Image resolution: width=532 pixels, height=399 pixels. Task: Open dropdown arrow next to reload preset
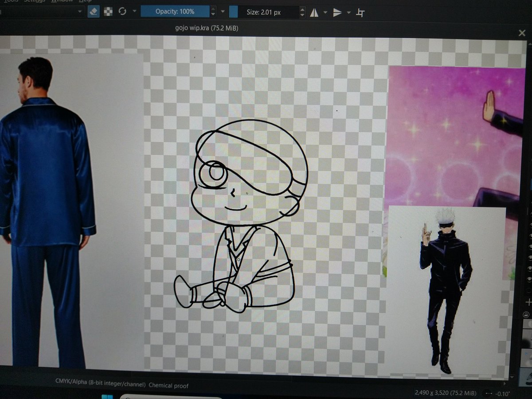[x=134, y=12]
